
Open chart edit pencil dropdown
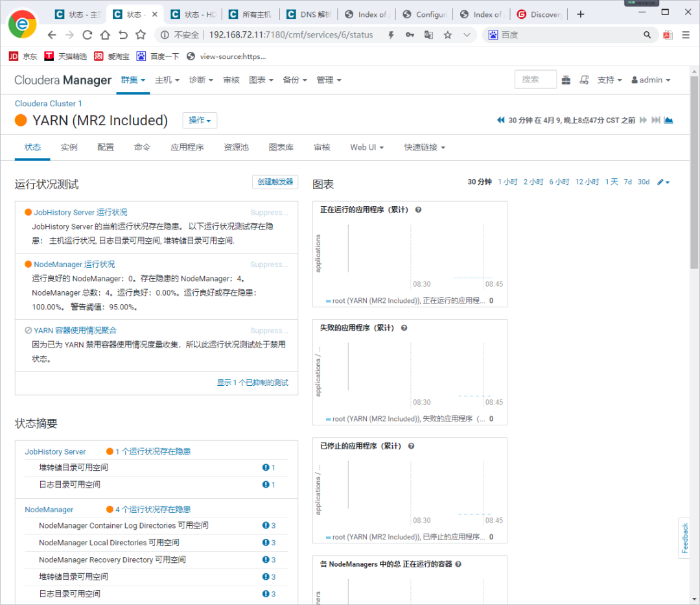(x=664, y=182)
